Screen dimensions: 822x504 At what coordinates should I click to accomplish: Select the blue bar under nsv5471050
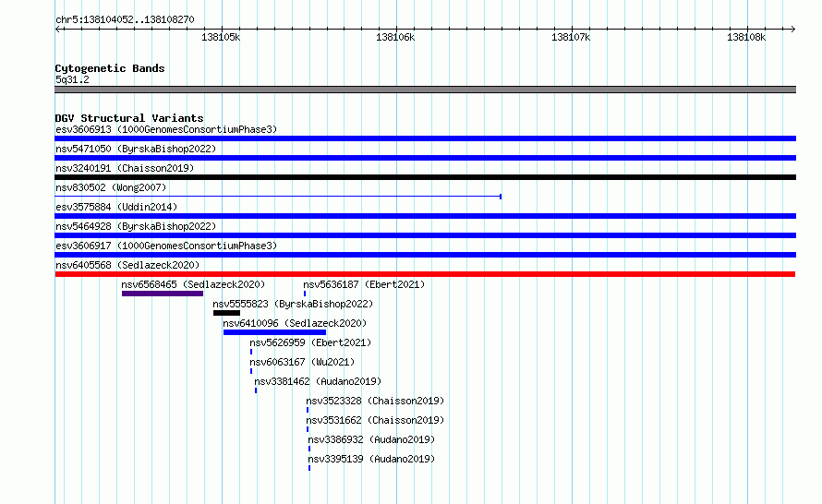click(425, 158)
